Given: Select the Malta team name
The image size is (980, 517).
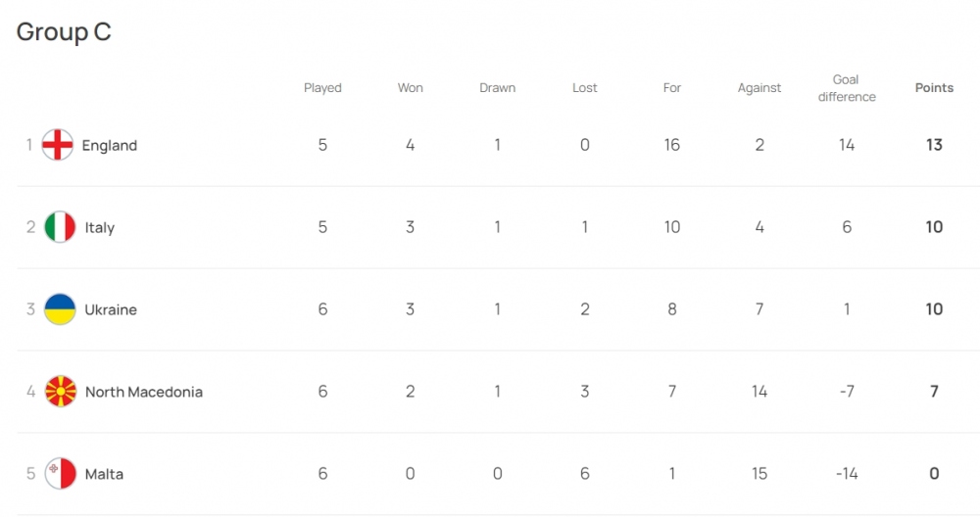Looking at the screenshot, I should pos(104,474).
